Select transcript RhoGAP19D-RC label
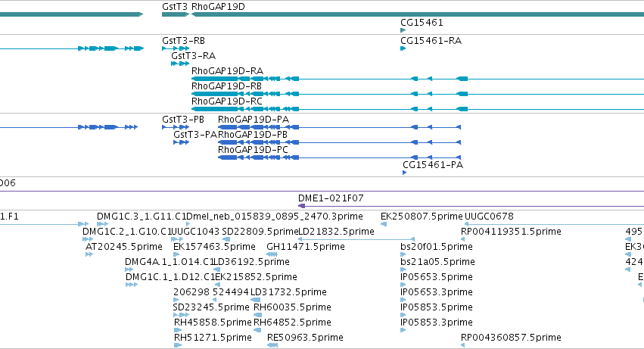The image size is (644, 349). point(227,101)
